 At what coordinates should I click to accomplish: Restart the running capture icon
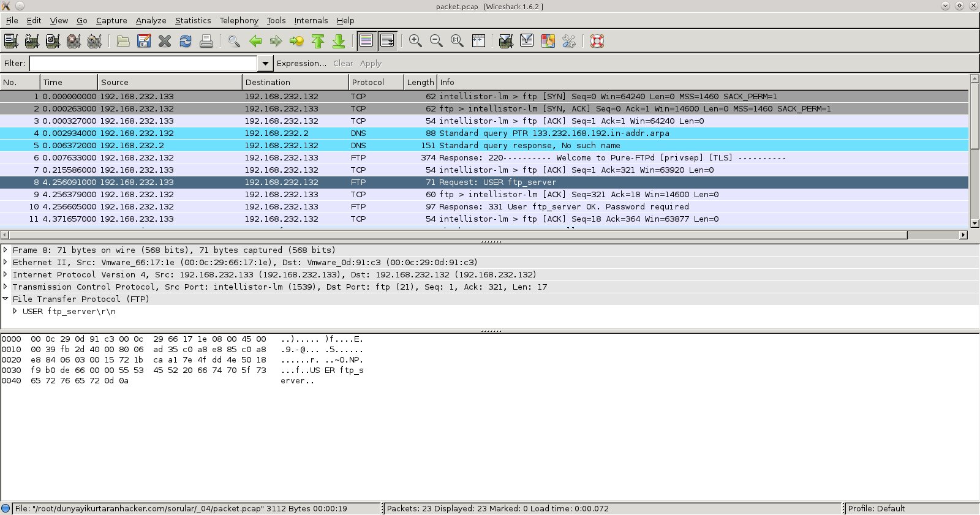(94, 41)
